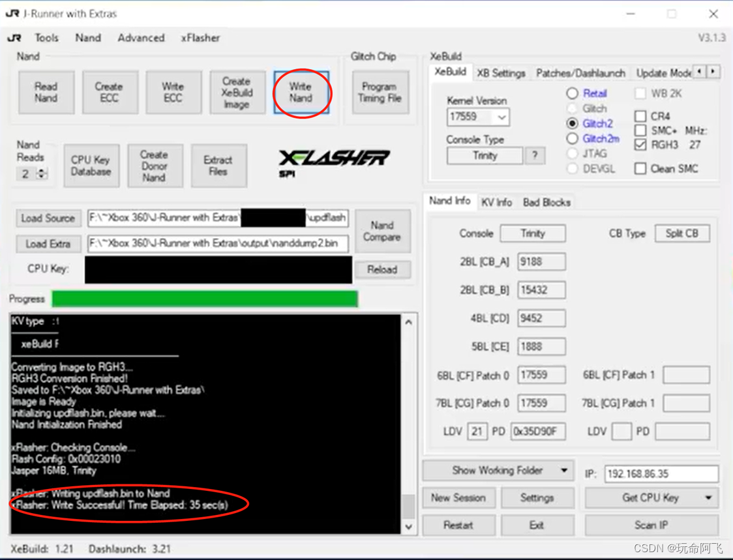Click log scrollbar down arrow
Viewport: 733px width, 560px height.
click(x=408, y=527)
